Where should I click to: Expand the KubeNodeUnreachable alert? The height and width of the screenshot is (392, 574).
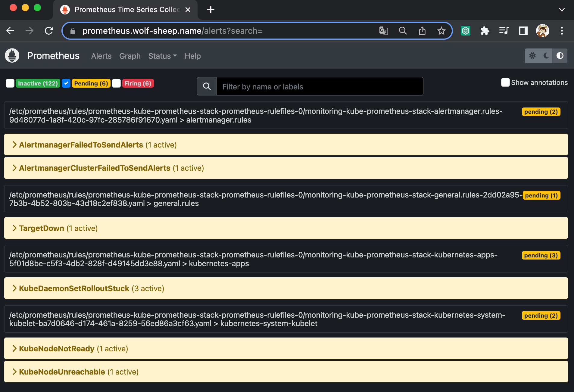pyautogui.click(x=286, y=372)
